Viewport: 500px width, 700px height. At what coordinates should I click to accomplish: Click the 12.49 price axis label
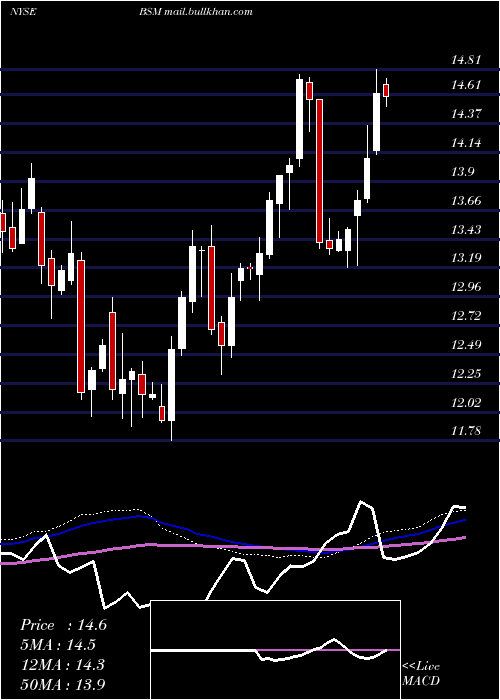(466, 345)
